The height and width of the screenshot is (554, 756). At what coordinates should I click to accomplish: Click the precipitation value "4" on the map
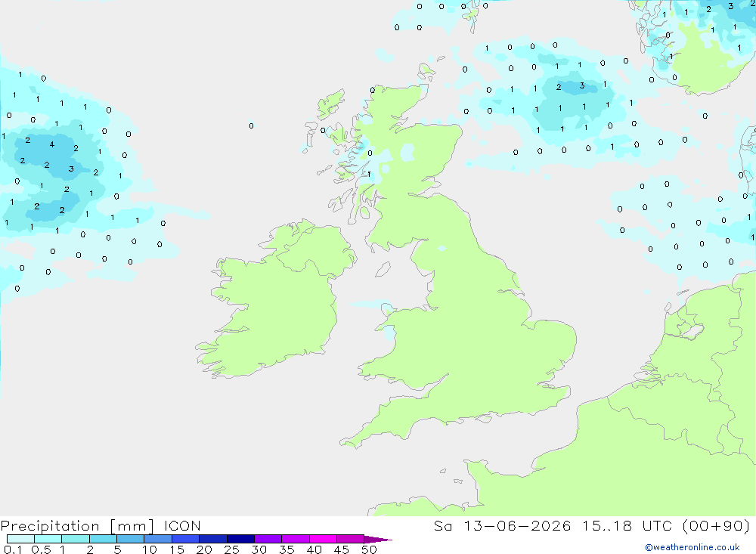52,144
